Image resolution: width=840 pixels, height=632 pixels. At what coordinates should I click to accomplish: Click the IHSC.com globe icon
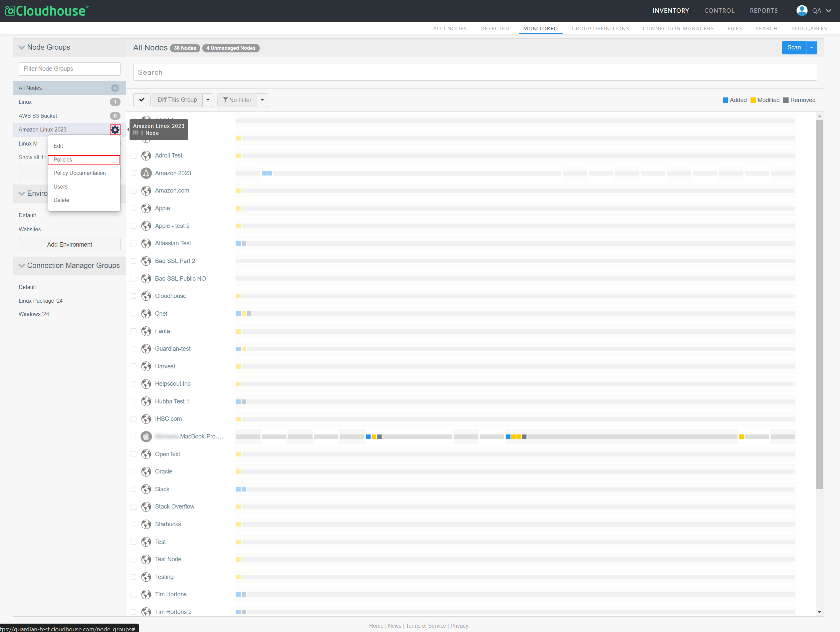pos(146,419)
